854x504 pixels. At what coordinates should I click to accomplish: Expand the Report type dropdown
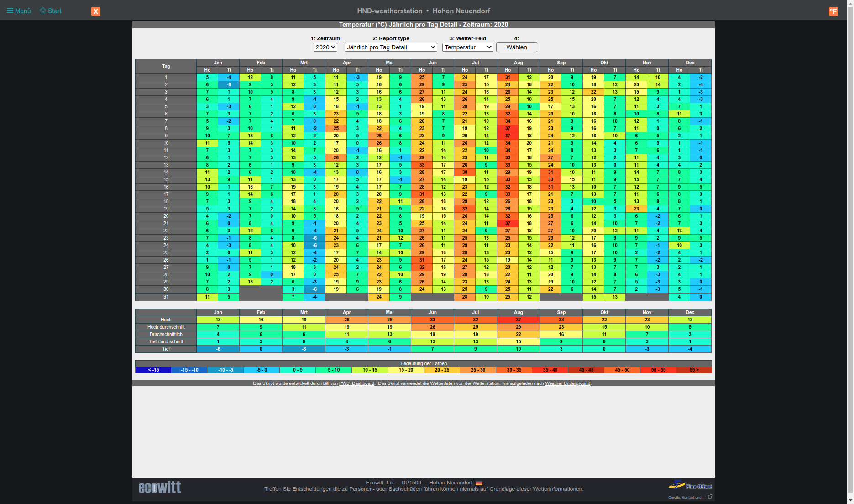coord(391,47)
